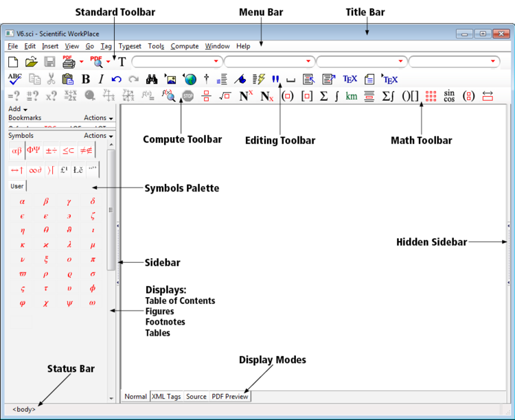The height and width of the screenshot is (420, 515).
Task: Open a file using the folder icon
Action: coord(32,62)
